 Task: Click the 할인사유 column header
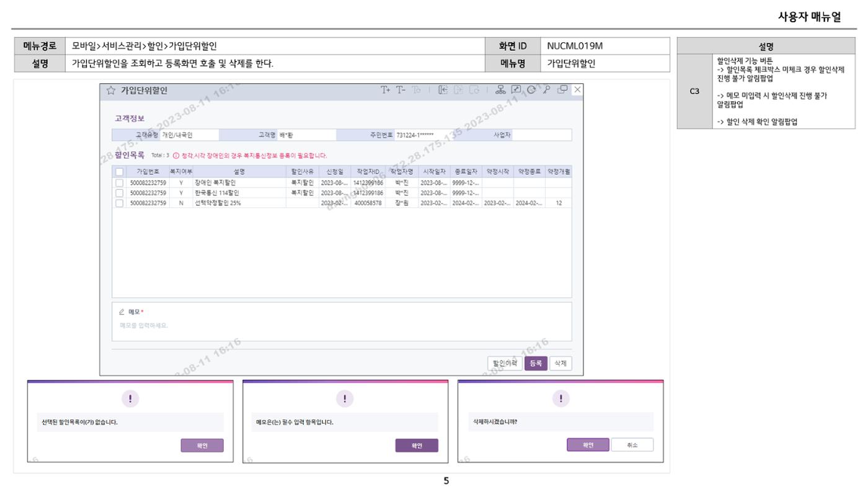click(302, 171)
